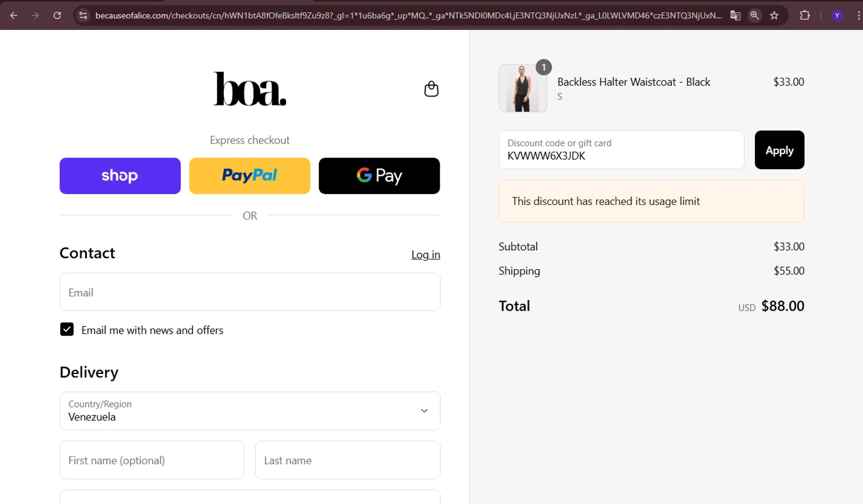This screenshot has height=504, width=863.
Task: Pay with Shop Pay express button
Action: (120, 175)
